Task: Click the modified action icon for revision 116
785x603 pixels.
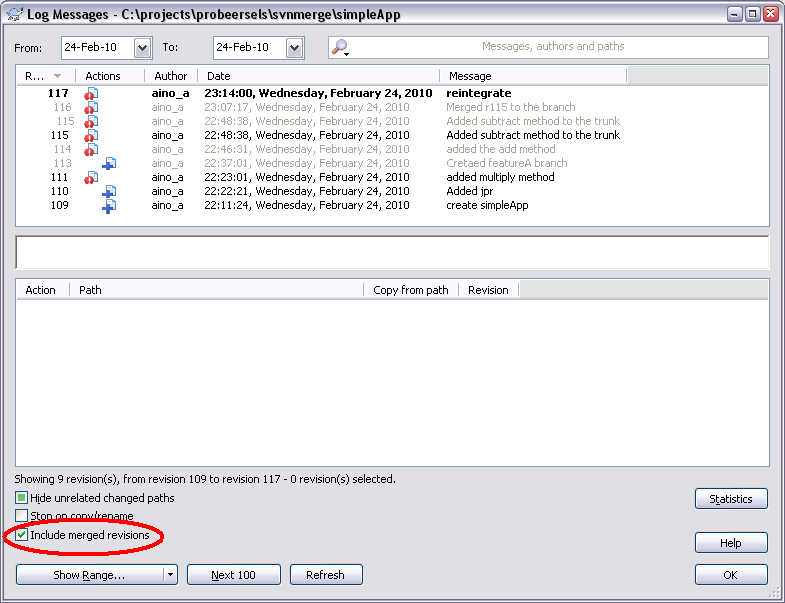Action: (91, 107)
